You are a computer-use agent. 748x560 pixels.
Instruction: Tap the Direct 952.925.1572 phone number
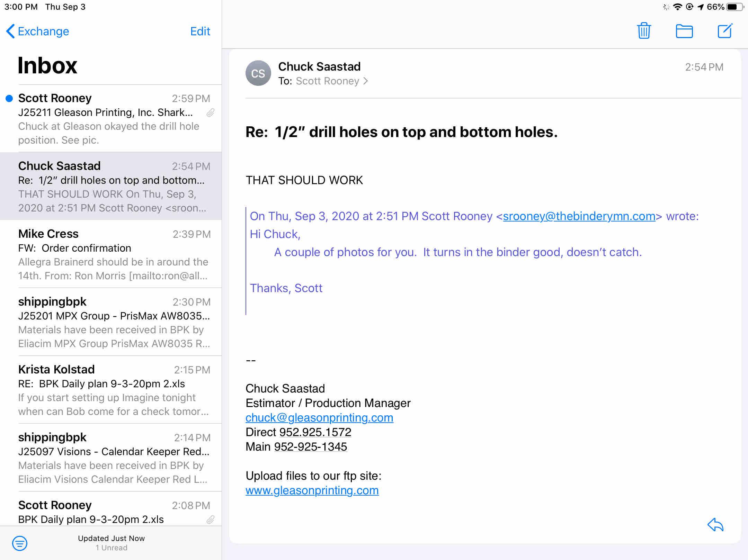coord(315,432)
